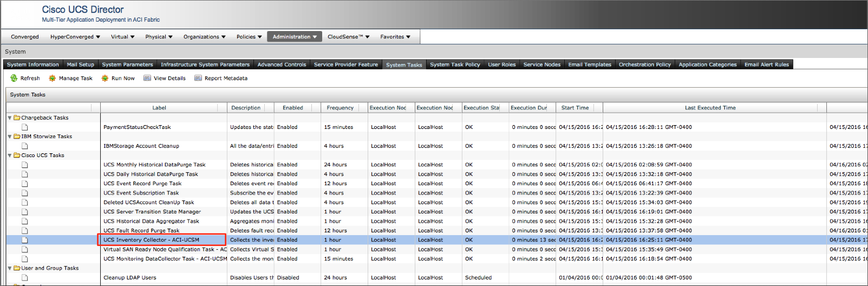Click the Disabled cell for Cleanup LDAP Users
This screenshot has height=286, width=868.
coord(288,277)
